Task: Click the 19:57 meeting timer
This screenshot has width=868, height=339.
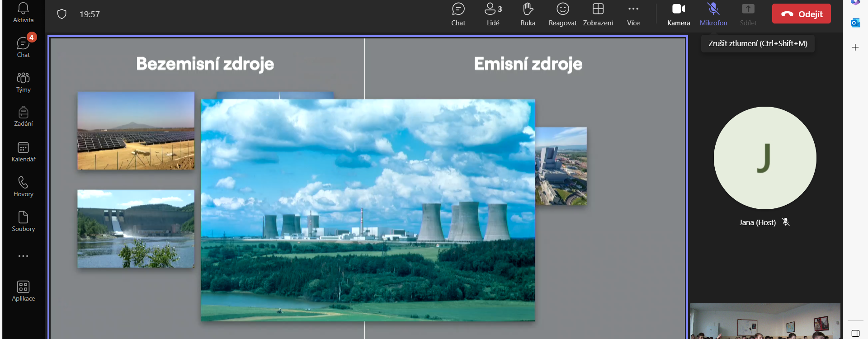Action: pyautogui.click(x=90, y=14)
